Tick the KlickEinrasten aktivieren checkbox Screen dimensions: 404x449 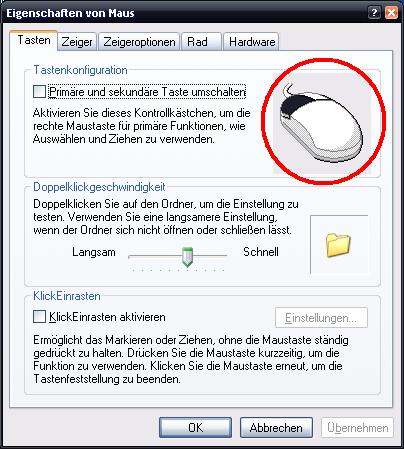pyautogui.click(x=39, y=317)
